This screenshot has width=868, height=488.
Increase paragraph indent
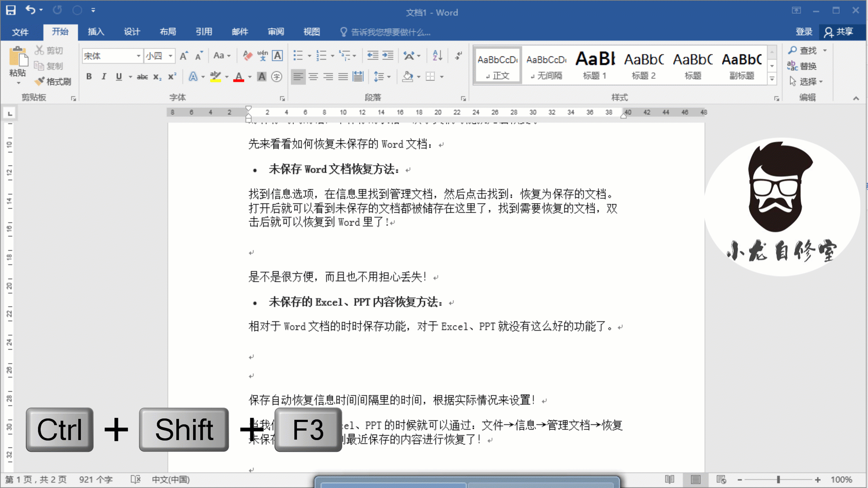click(x=388, y=56)
